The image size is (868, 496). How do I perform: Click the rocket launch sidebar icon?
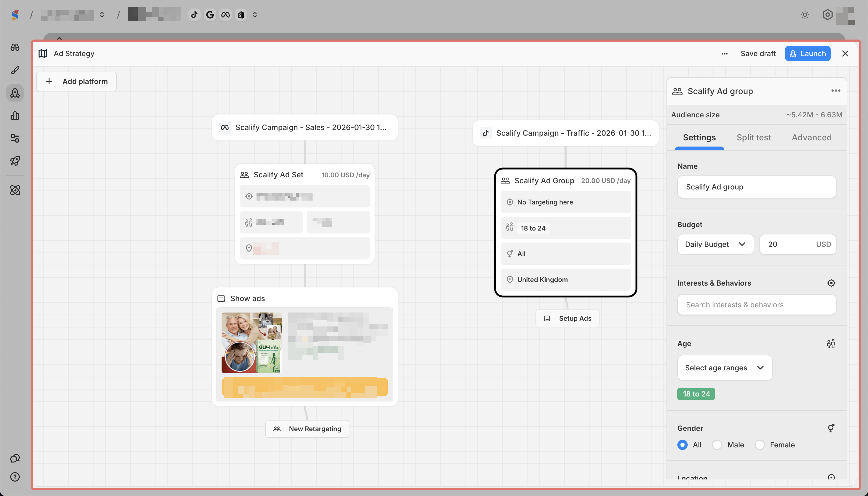click(15, 161)
